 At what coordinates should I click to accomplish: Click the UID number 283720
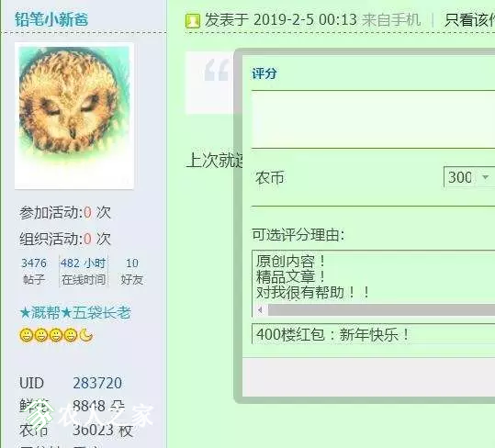click(97, 383)
